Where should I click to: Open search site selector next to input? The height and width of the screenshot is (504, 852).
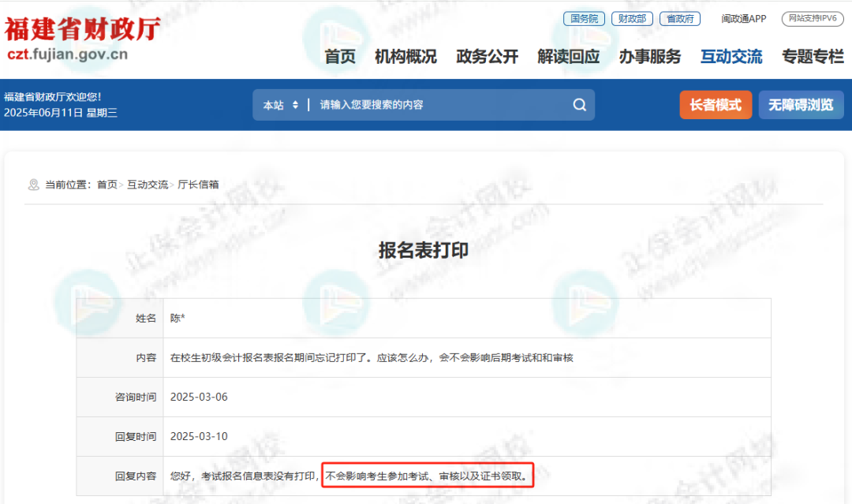click(x=280, y=104)
